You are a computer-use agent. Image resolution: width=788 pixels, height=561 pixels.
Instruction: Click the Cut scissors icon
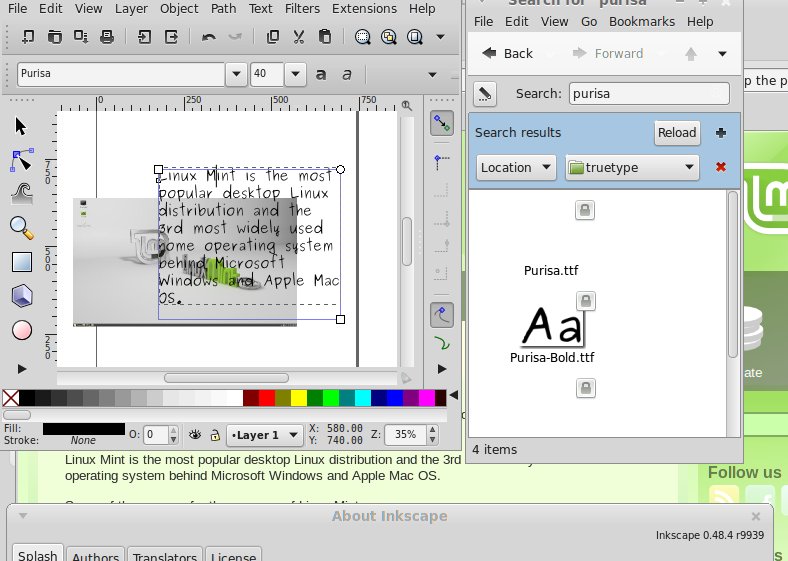tap(299, 37)
